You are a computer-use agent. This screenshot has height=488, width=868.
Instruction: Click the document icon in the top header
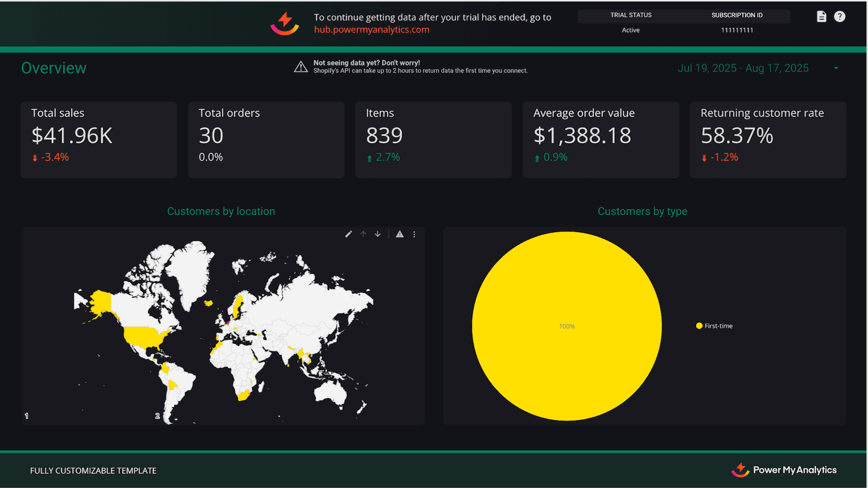pyautogui.click(x=821, y=16)
